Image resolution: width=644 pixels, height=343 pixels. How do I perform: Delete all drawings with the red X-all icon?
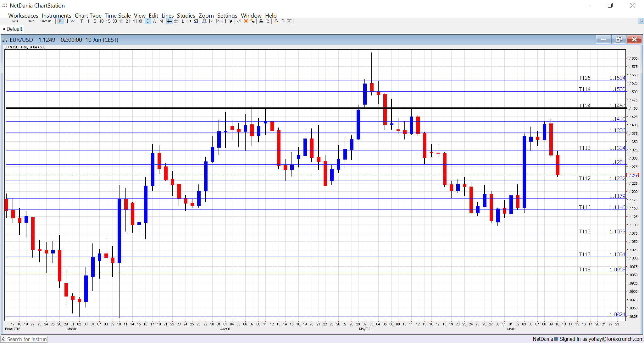pyautogui.click(x=253, y=21)
